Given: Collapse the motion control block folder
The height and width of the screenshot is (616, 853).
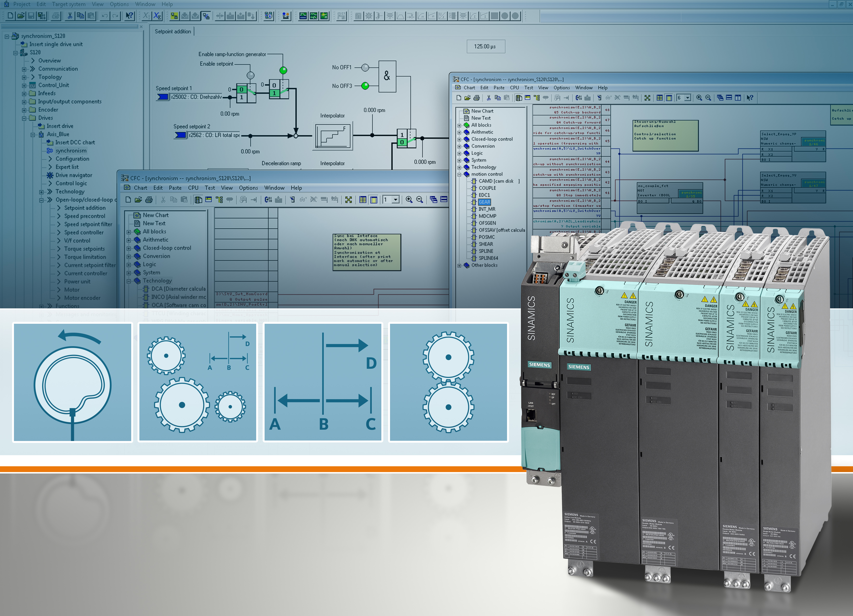Looking at the screenshot, I should click(459, 175).
